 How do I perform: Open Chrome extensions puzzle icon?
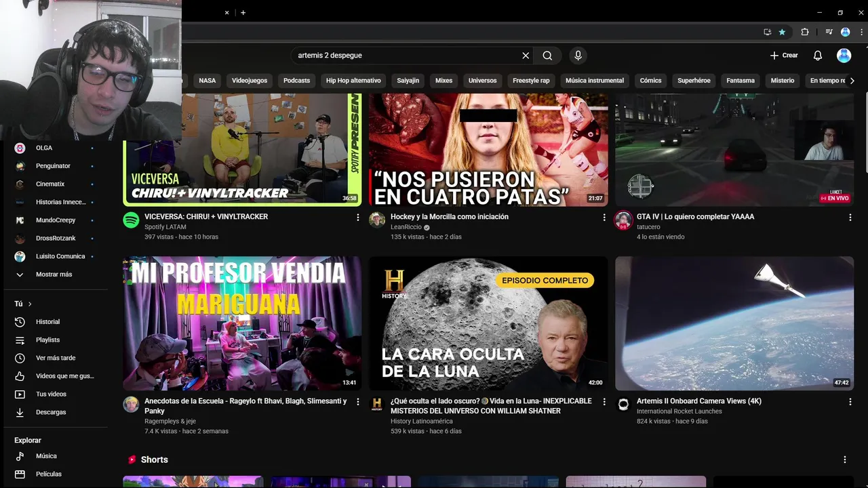click(x=805, y=32)
